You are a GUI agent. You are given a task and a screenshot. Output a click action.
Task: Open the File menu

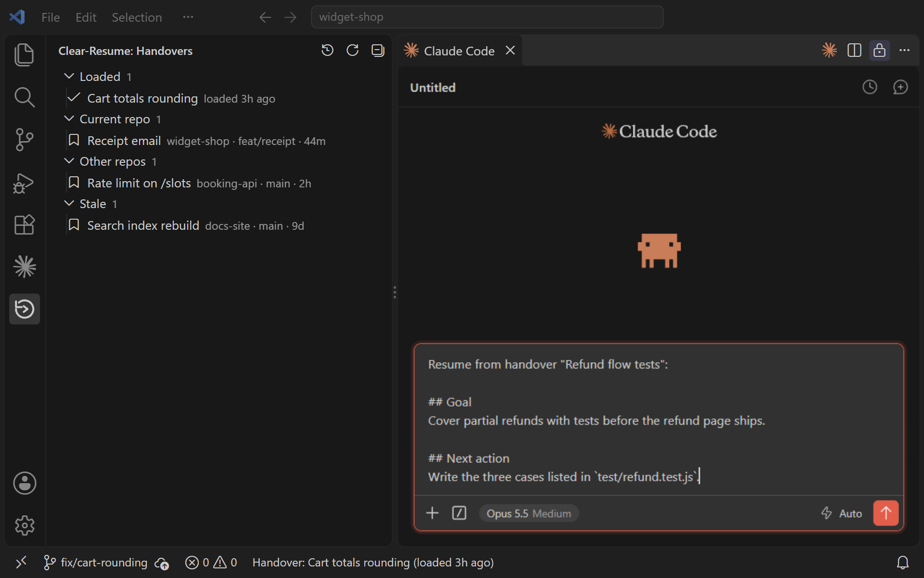(x=51, y=17)
